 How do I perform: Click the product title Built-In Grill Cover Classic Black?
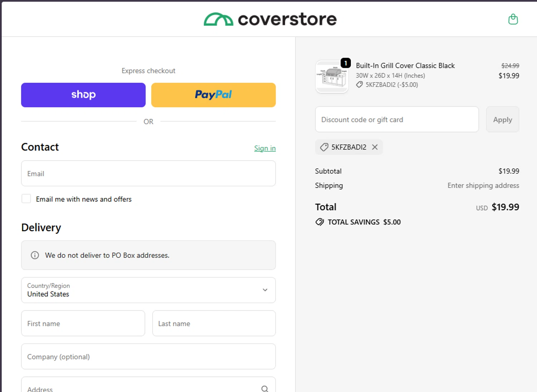(x=405, y=65)
